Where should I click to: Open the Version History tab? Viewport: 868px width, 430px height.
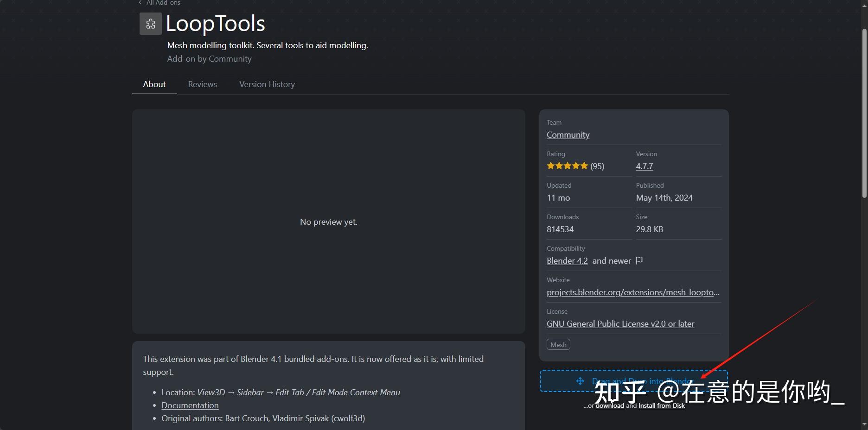pyautogui.click(x=267, y=84)
